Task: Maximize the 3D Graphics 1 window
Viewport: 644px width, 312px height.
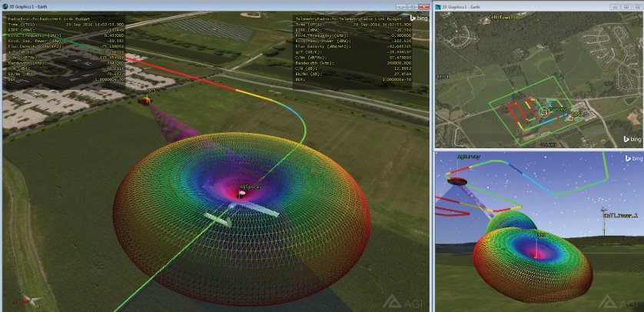Action: (x=412, y=7)
